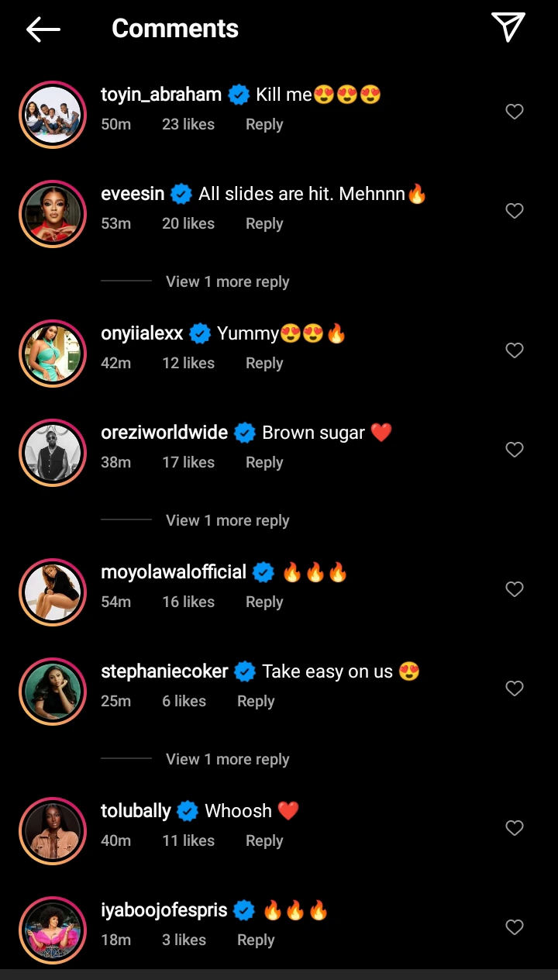Viewport: 558px width, 980px height.
Task: Open the iyaboojofespris username profile
Action: click(x=164, y=910)
